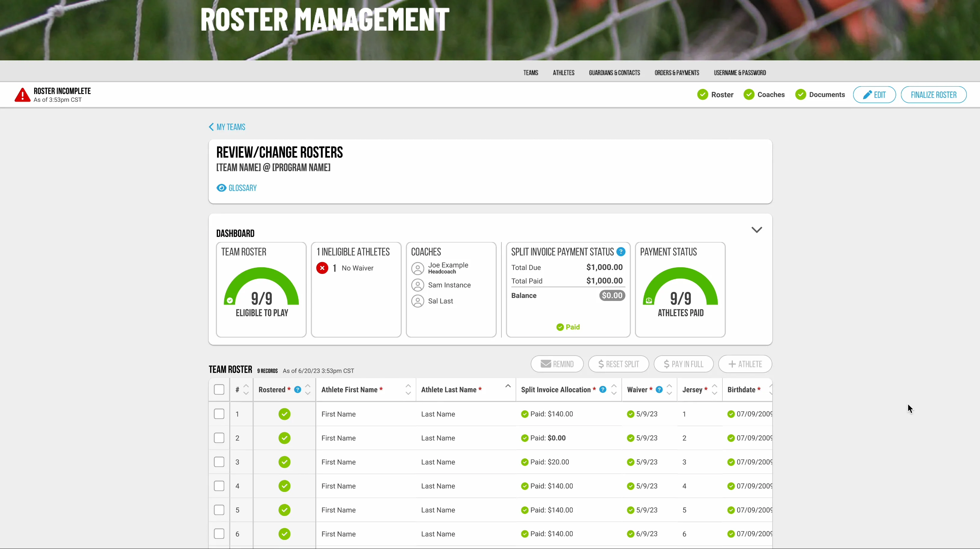The height and width of the screenshot is (549, 980).
Task: Open the Glossary via the eye icon
Action: (x=221, y=188)
